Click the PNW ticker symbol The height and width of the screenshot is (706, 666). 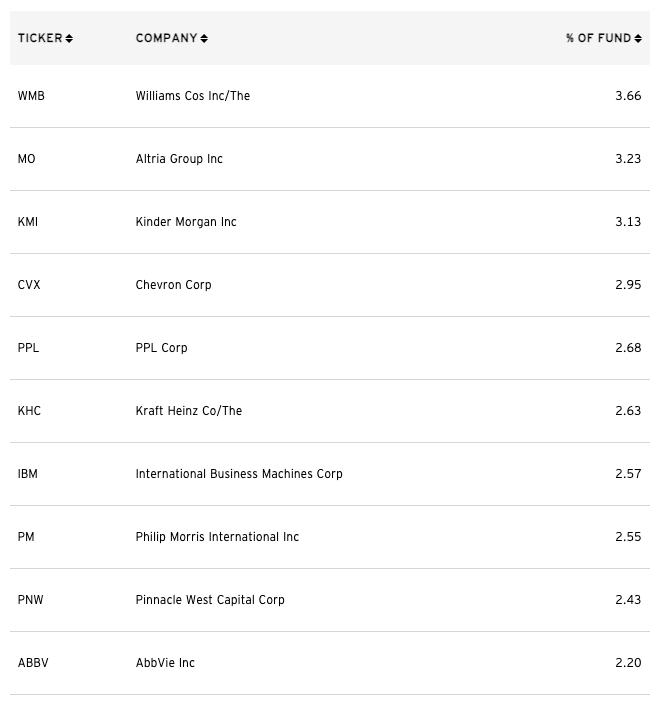pos(31,600)
